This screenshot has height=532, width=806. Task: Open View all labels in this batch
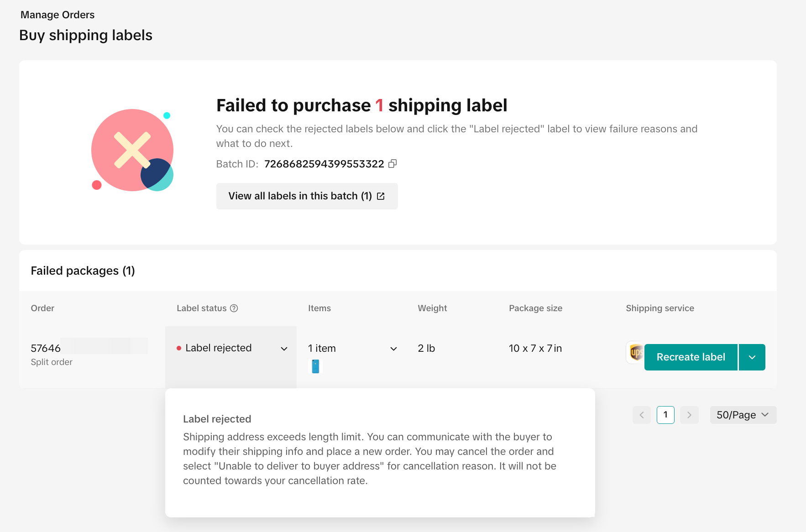pyautogui.click(x=307, y=196)
